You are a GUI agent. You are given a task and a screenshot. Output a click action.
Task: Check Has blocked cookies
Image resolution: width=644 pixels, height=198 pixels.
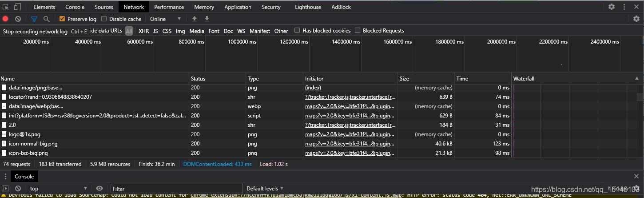click(x=297, y=31)
